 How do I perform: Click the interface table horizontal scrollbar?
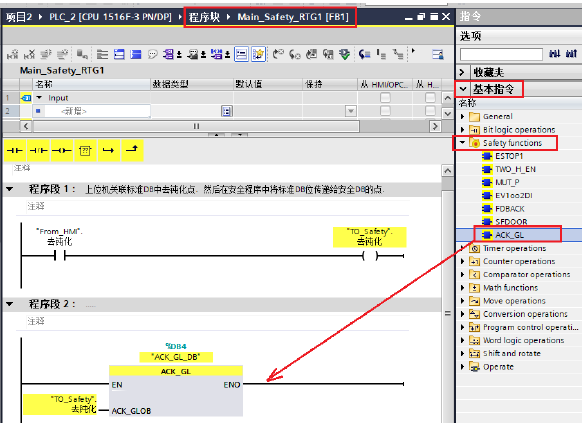pos(196,126)
